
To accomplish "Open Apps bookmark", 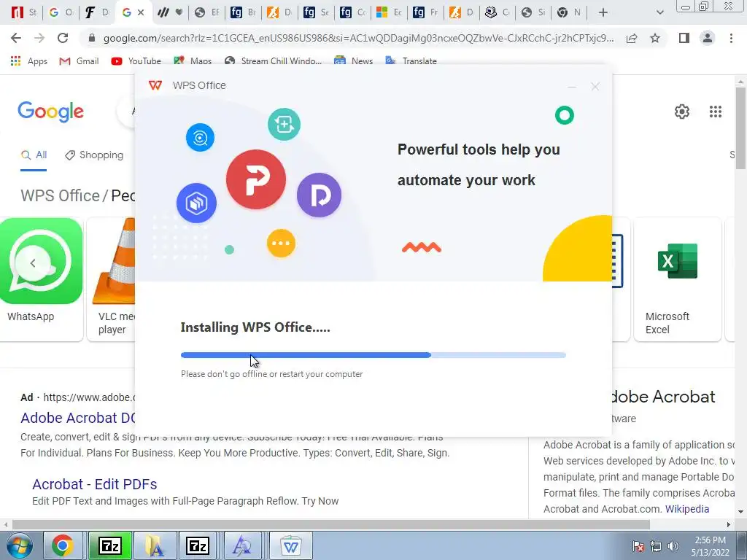I will tap(28, 61).
